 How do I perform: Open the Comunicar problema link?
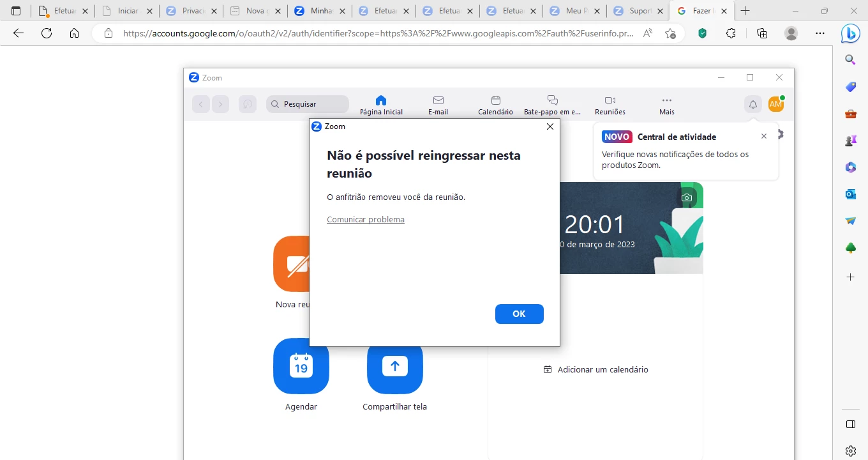pyautogui.click(x=366, y=219)
